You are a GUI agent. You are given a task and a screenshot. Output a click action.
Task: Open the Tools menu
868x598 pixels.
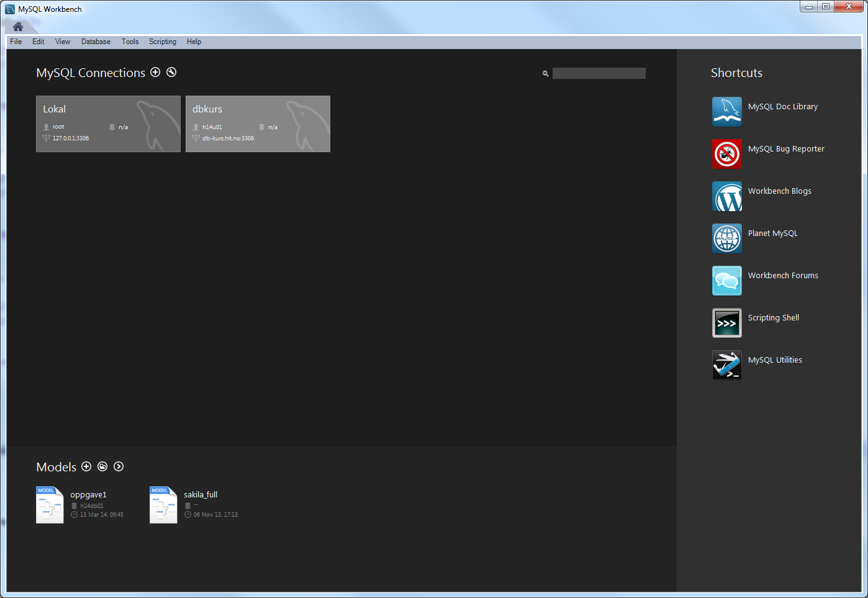click(130, 42)
